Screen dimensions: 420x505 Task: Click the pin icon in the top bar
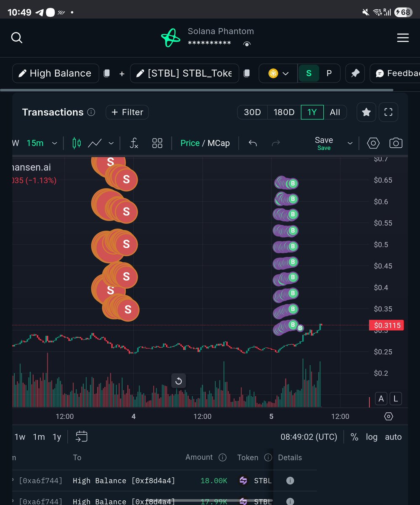click(355, 73)
